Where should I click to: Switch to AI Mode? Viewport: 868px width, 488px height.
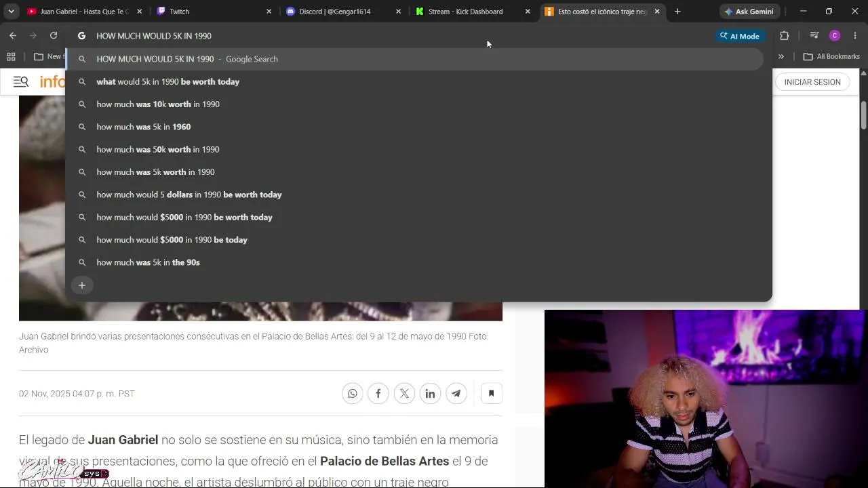[740, 36]
